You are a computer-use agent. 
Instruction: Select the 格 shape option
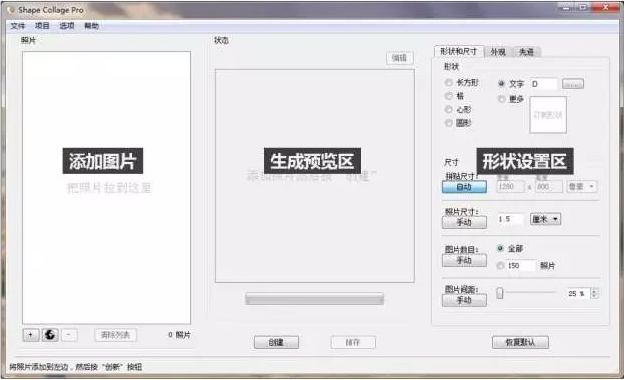[449, 96]
